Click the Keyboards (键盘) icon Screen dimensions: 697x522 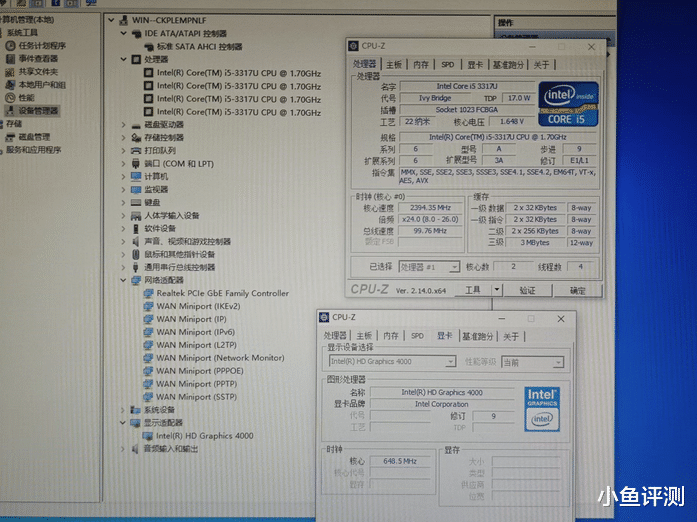[136, 203]
